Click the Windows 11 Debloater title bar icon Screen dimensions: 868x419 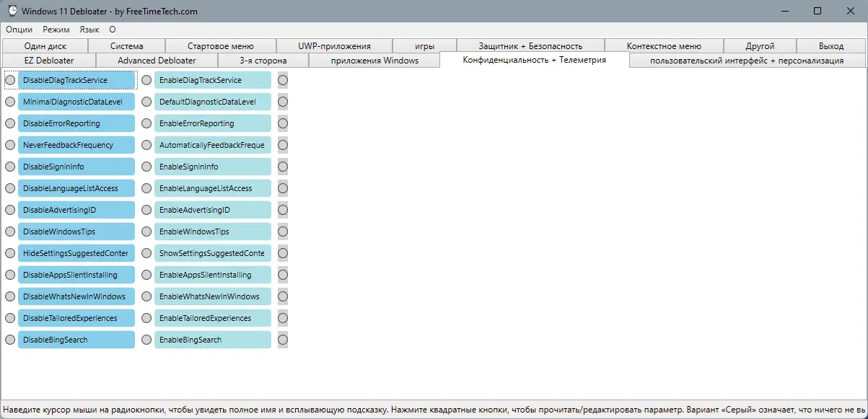12,11
